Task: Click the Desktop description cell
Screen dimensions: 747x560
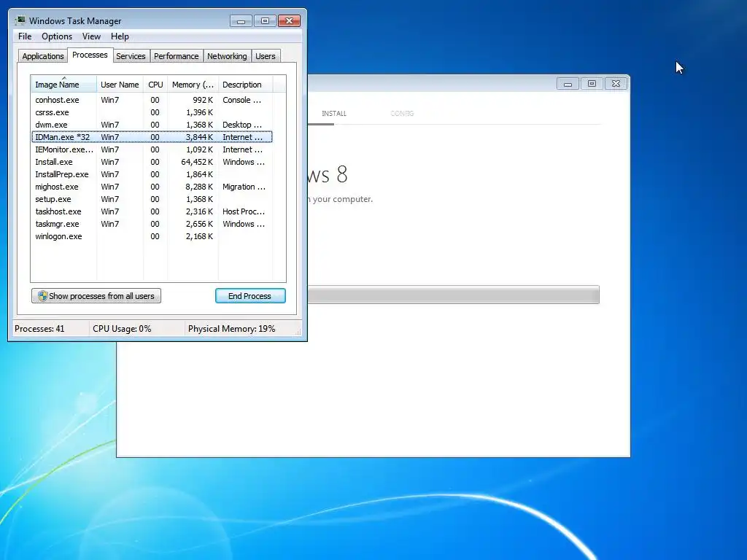Action: tap(242, 125)
